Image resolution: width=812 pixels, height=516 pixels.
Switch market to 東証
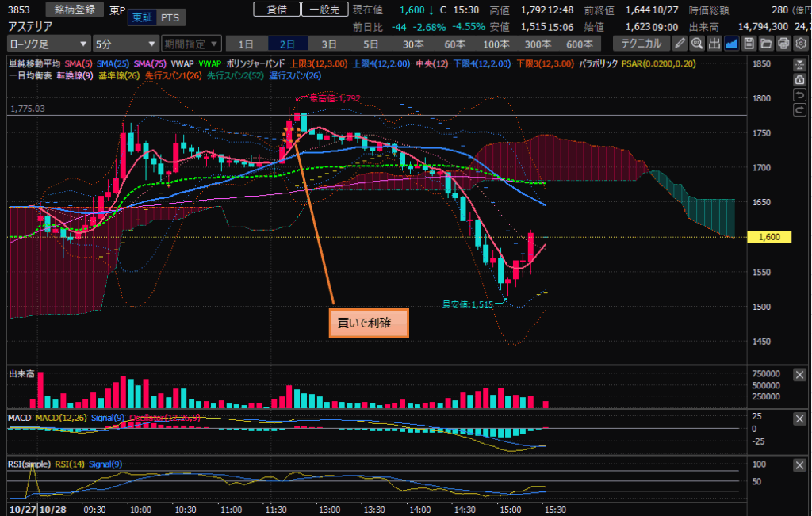click(x=142, y=17)
